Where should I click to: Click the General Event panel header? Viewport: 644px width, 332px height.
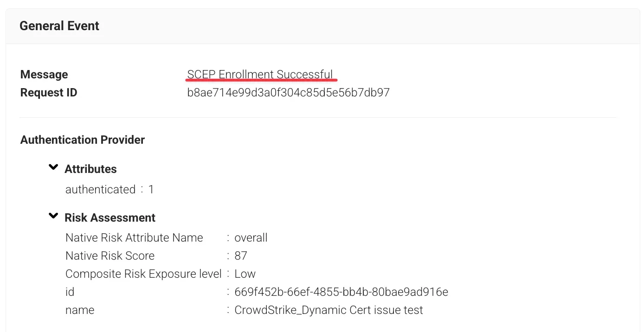[x=59, y=26]
